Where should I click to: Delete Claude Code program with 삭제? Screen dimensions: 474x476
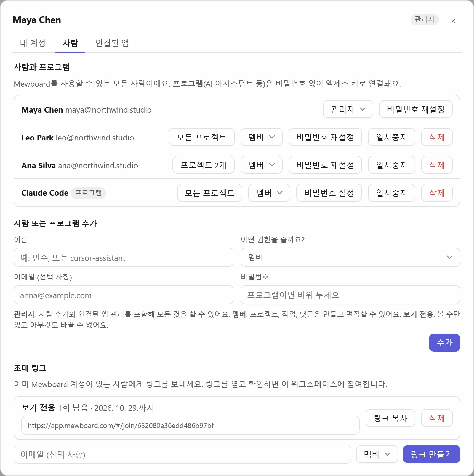(437, 193)
